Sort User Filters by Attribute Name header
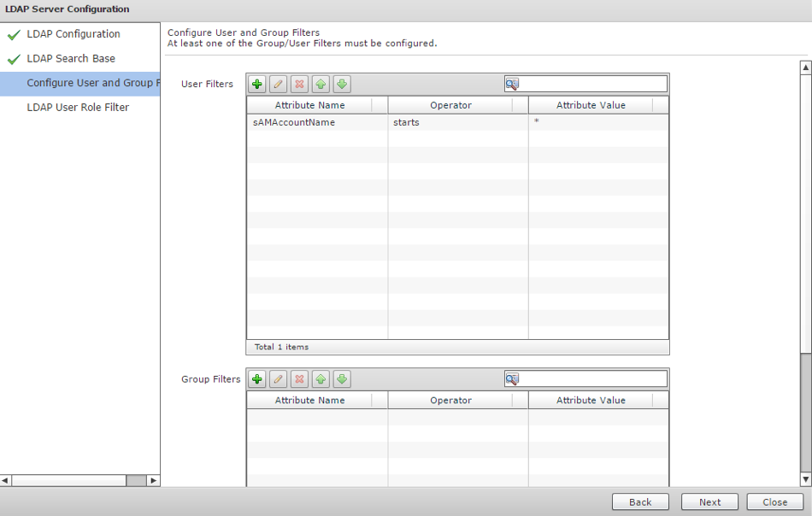The width and height of the screenshot is (812, 516). (x=309, y=105)
